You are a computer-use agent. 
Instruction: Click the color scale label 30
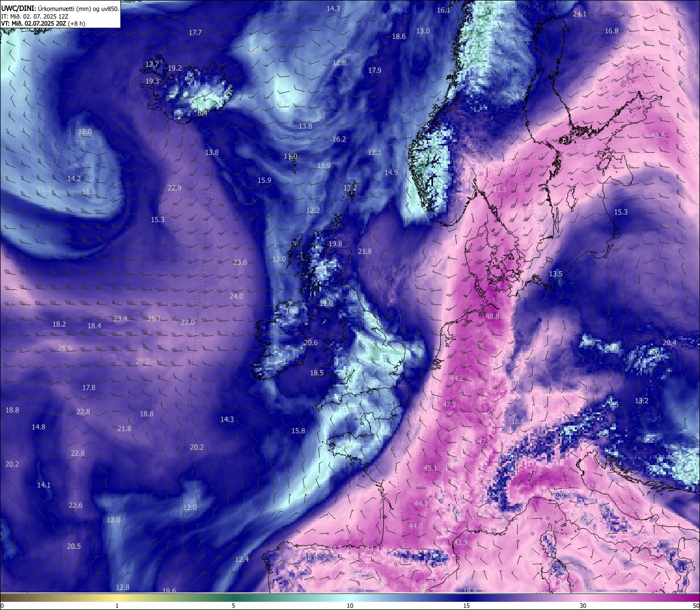(x=583, y=606)
